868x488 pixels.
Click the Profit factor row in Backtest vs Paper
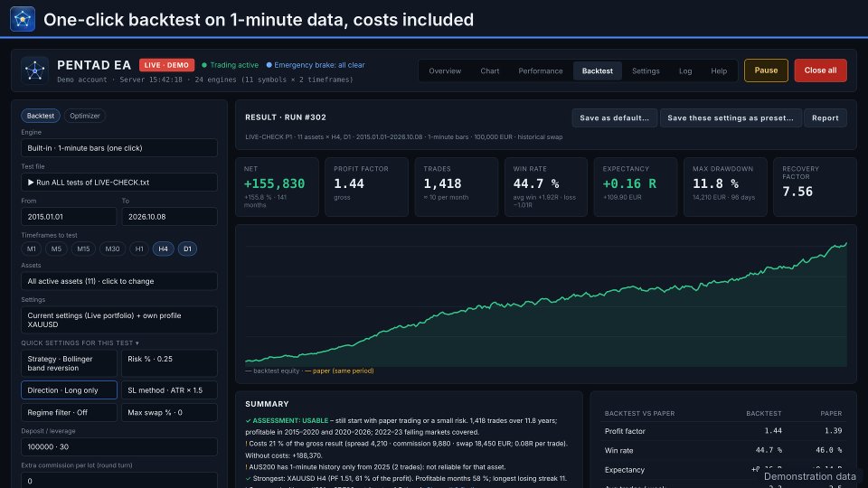coord(723,430)
